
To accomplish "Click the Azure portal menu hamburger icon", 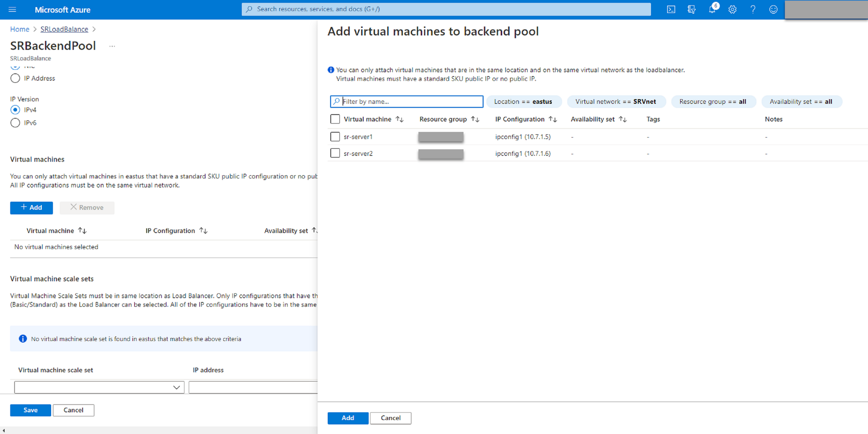I will (x=12, y=9).
